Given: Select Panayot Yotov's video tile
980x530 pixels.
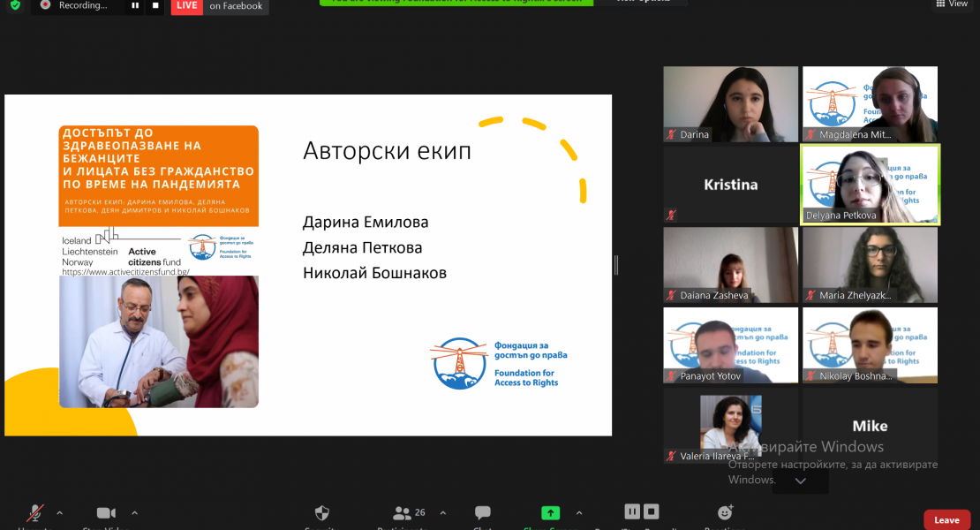Looking at the screenshot, I should 731,345.
